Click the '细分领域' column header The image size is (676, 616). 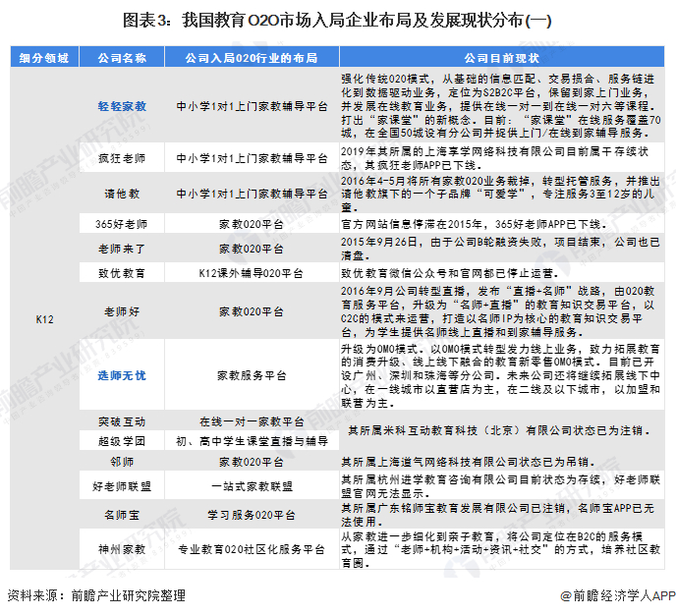[44, 58]
